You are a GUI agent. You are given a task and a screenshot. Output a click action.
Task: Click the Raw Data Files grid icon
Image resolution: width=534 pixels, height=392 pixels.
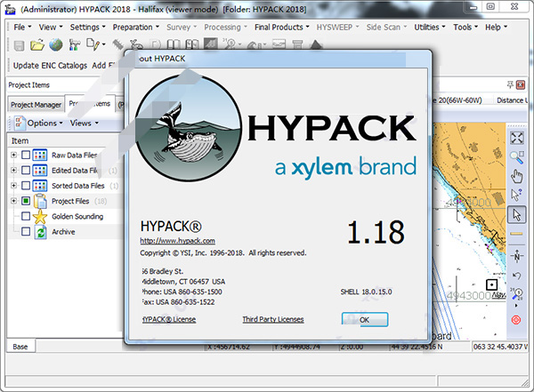point(40,156)
